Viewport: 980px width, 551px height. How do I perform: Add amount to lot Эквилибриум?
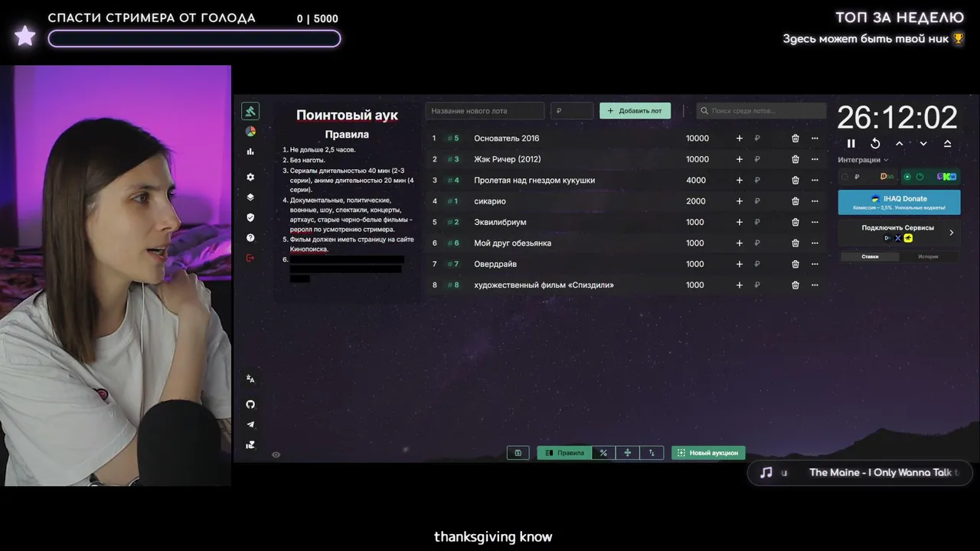[739, 222]
